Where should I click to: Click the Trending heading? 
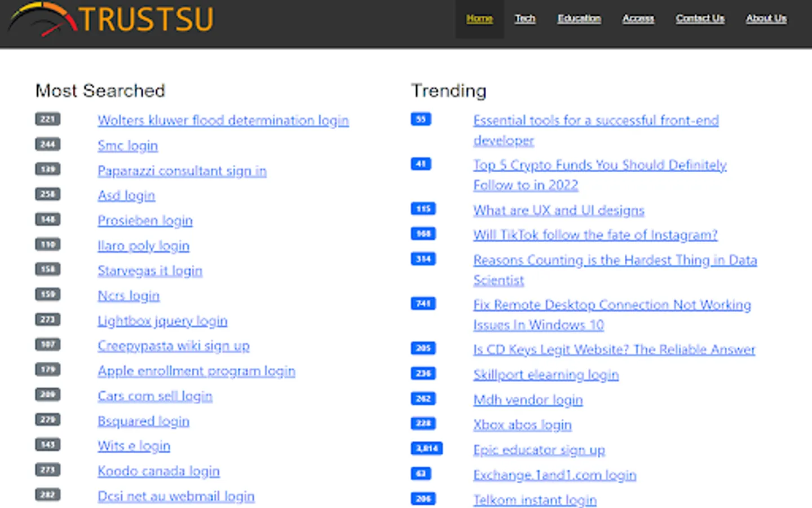coord(449,90)
